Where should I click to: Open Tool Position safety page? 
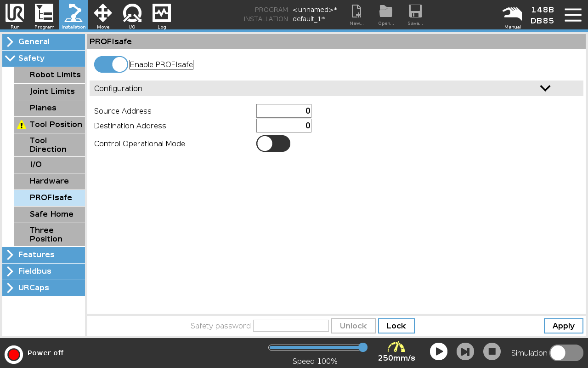[x=49, y=125]
